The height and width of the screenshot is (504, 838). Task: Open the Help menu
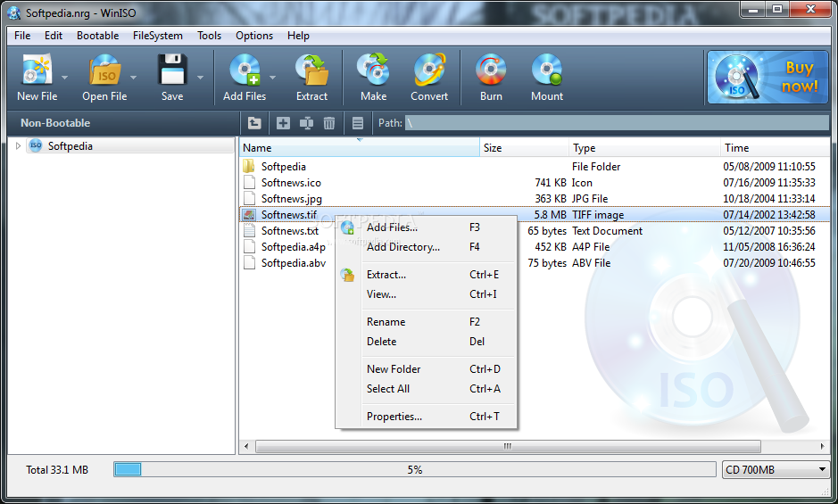click(298, 36)
